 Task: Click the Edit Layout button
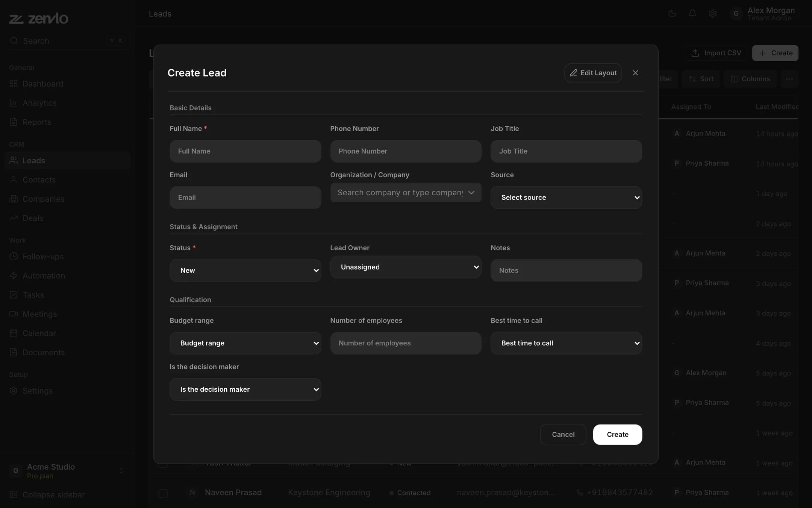tap(593, 73)
